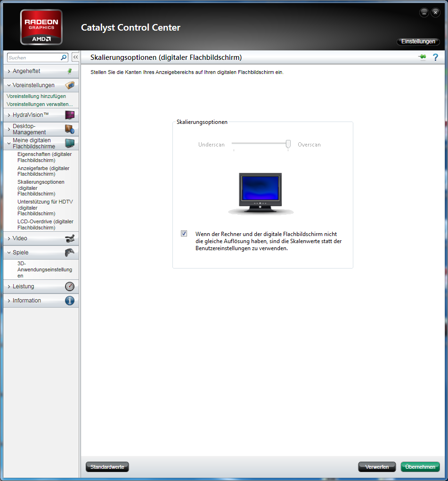
Task: Click the Underscan/Overscan slider handle
Action: point(288,144)
